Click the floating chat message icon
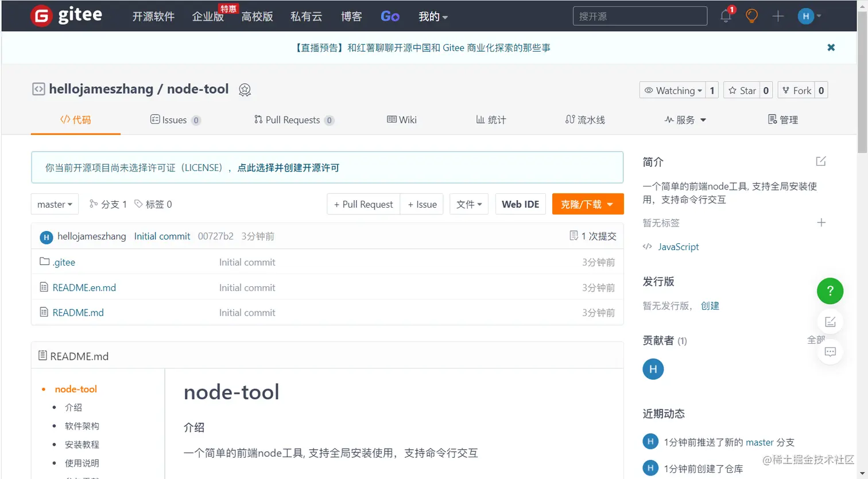Image resolution: width=868 pixels, height=479 pixels. tap(830, 352)
